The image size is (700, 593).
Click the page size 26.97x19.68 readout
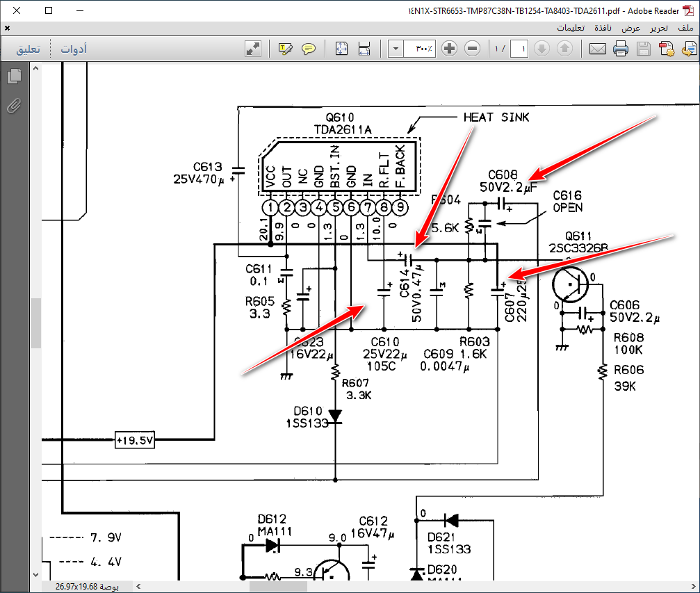pyautogui.click(x=87, y=586)
